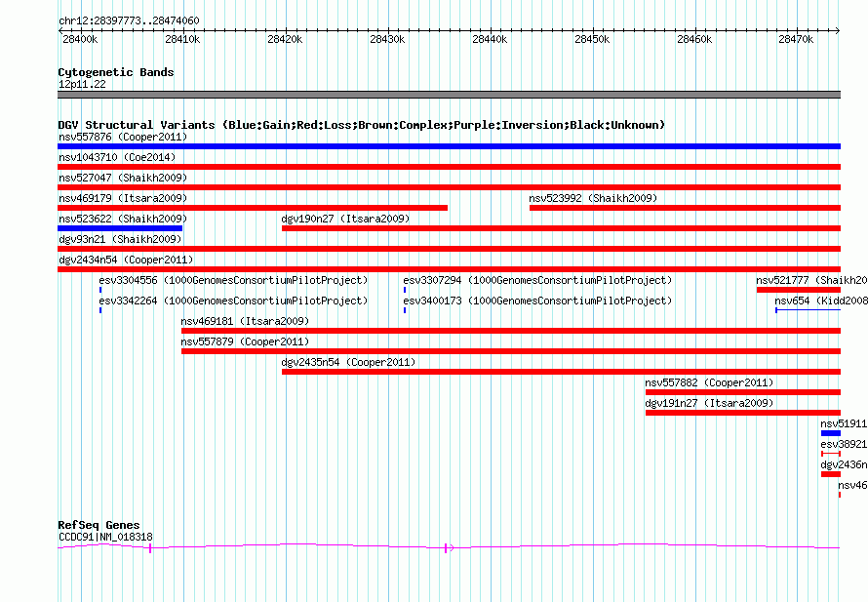
Task: Click the 28430k ruler mark
Action: [x=387, y=39]
